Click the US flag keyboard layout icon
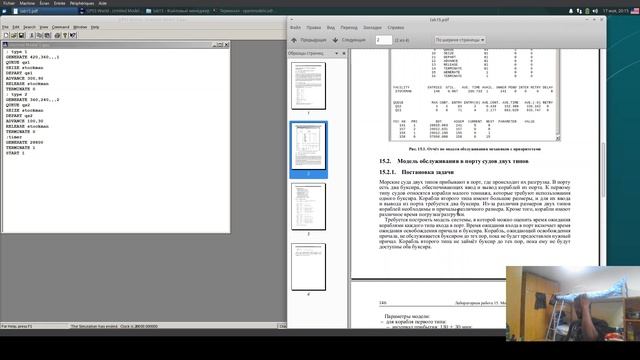The width and height of the screenshot is (640, 360). [635, 11]
